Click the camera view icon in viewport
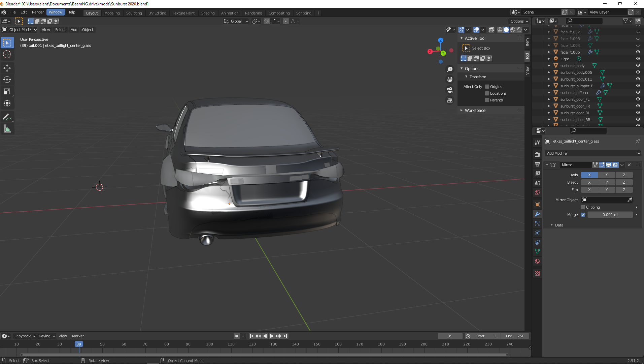Screen dimensions: 644x364 [x=450, y=90]
